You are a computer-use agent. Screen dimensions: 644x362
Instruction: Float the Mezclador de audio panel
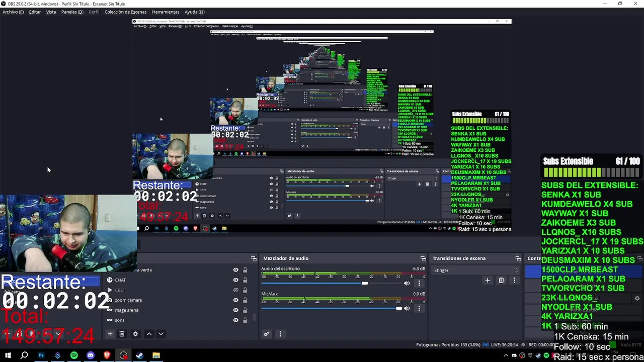point(423,258)
